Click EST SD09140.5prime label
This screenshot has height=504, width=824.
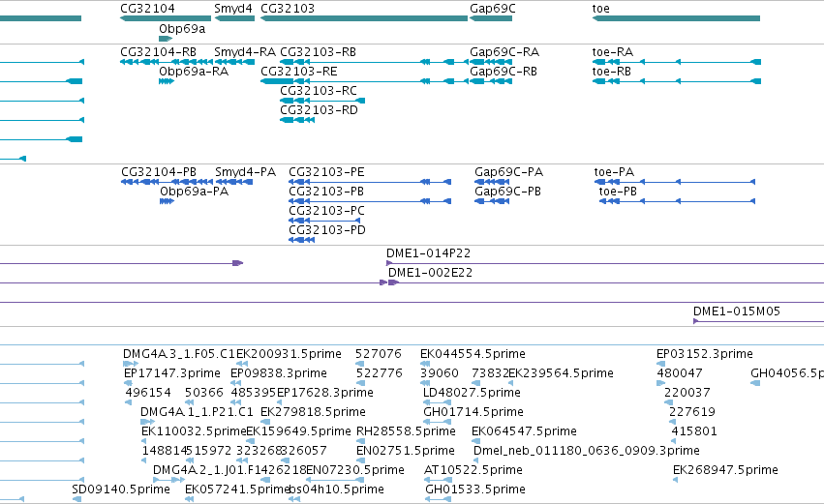[x=121, y=489]
